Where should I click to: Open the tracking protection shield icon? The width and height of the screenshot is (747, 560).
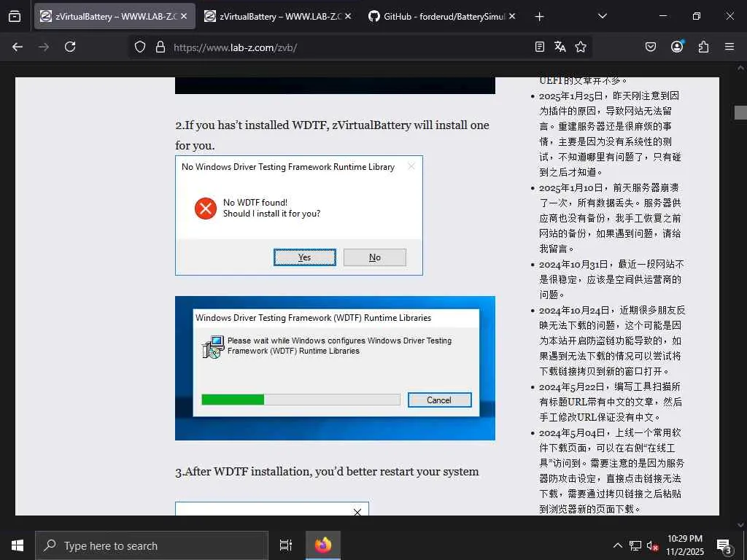[x=139, y=47]
